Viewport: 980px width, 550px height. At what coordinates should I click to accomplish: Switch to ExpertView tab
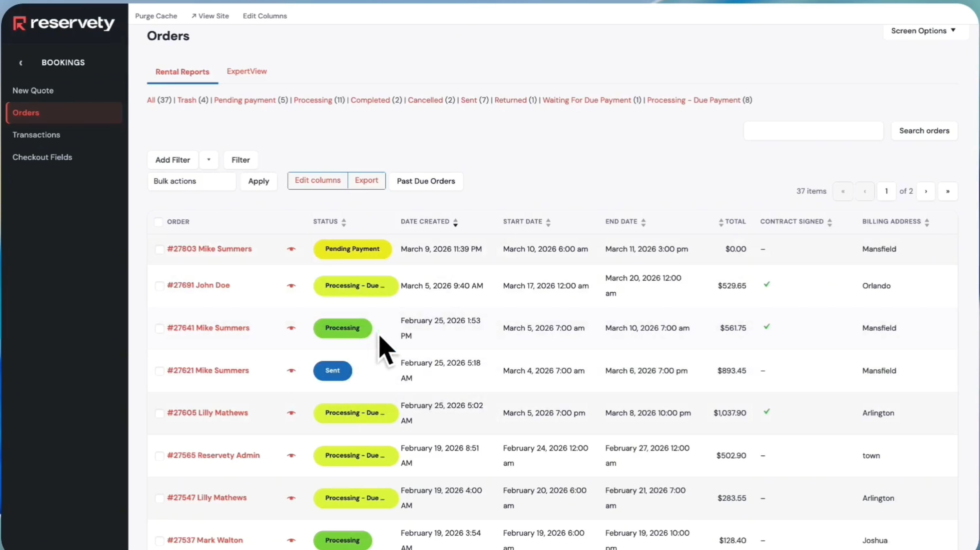(x=247, y=72)
